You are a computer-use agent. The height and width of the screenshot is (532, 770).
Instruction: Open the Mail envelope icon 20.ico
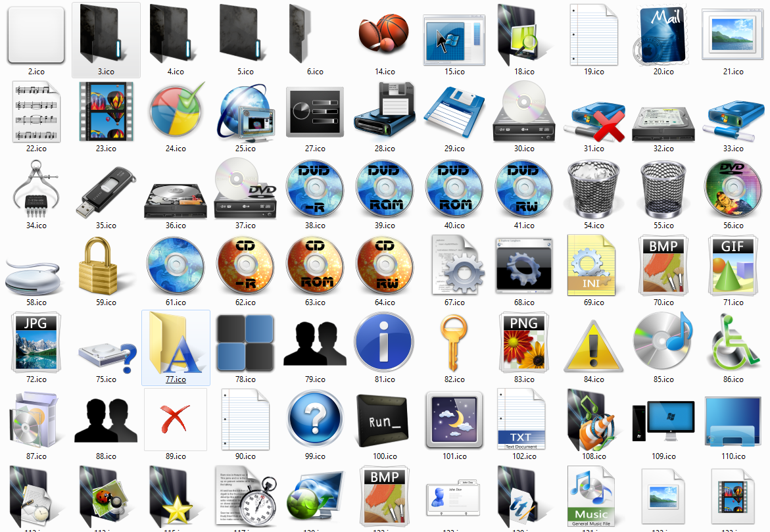663,34
